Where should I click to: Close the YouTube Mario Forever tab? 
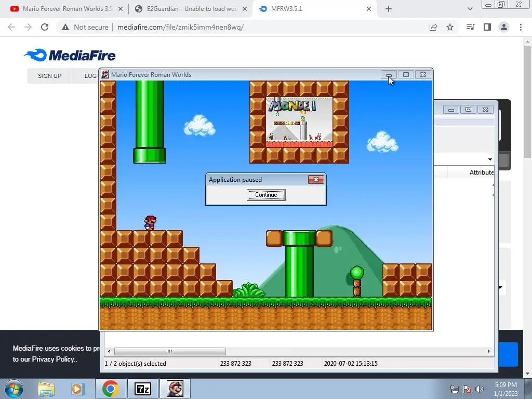121,9
